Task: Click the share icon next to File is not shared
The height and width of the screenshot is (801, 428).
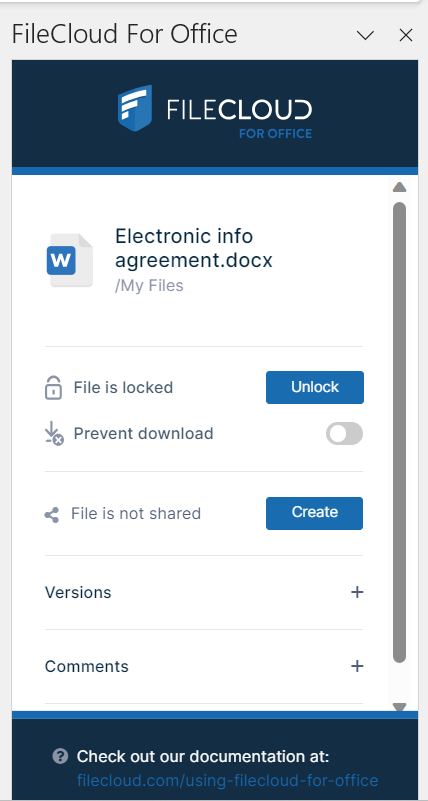Action: (x=52, y=514)
